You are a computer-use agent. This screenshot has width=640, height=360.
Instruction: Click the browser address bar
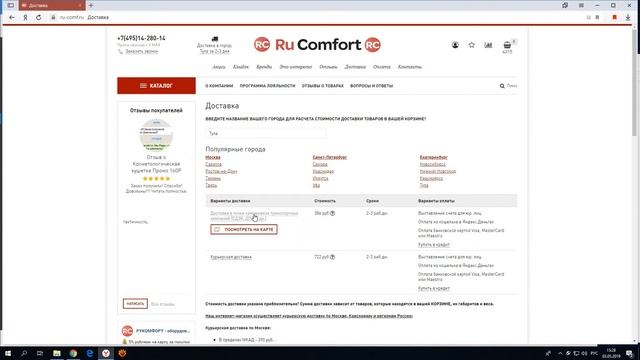click(318, 18)
